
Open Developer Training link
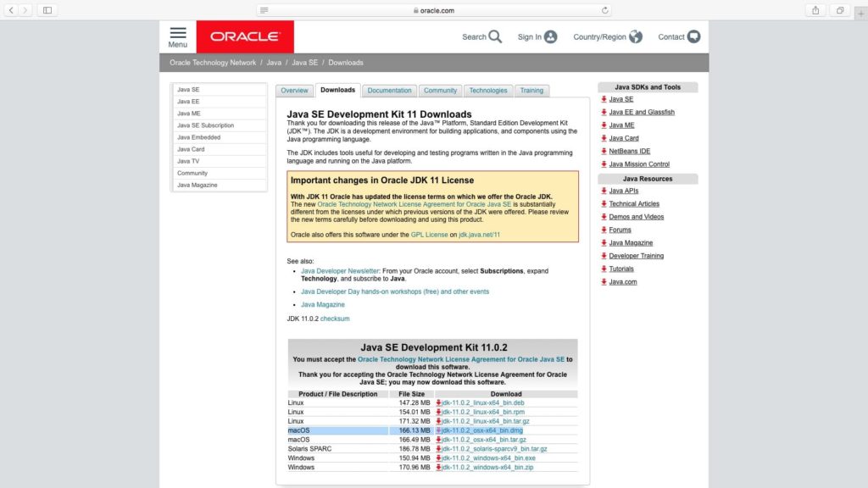click(x=636, y=256)
